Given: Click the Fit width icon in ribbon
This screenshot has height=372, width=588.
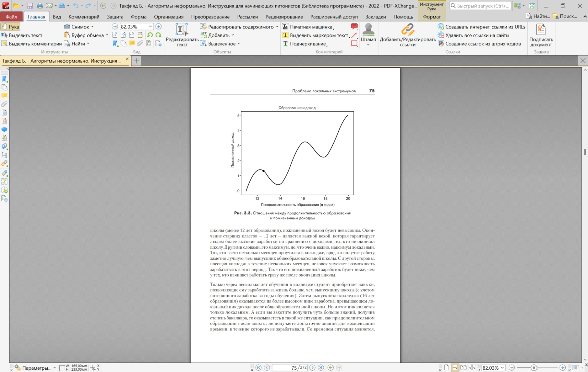Looking at the screenshot, I should 132,35.
